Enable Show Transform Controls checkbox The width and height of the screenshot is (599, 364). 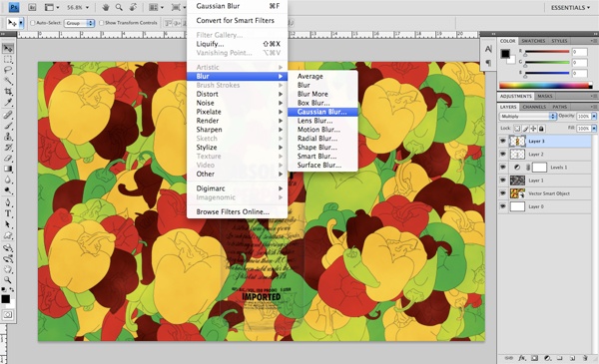point(101,23)
